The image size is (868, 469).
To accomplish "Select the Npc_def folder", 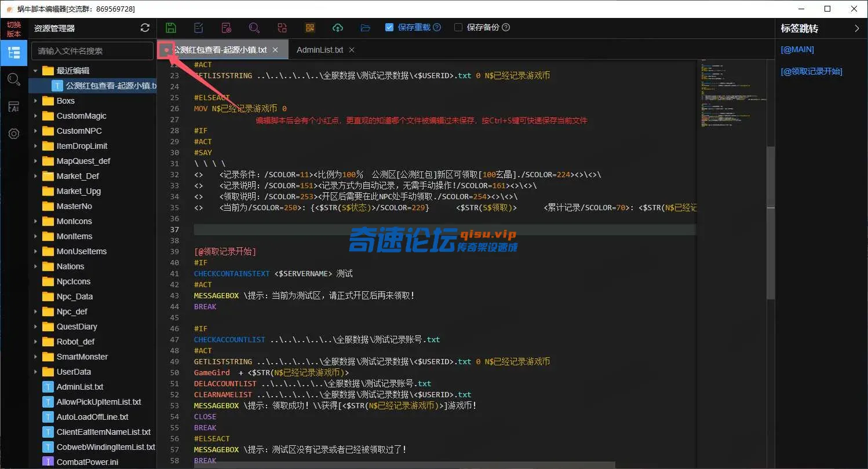I will pos(72,312).
